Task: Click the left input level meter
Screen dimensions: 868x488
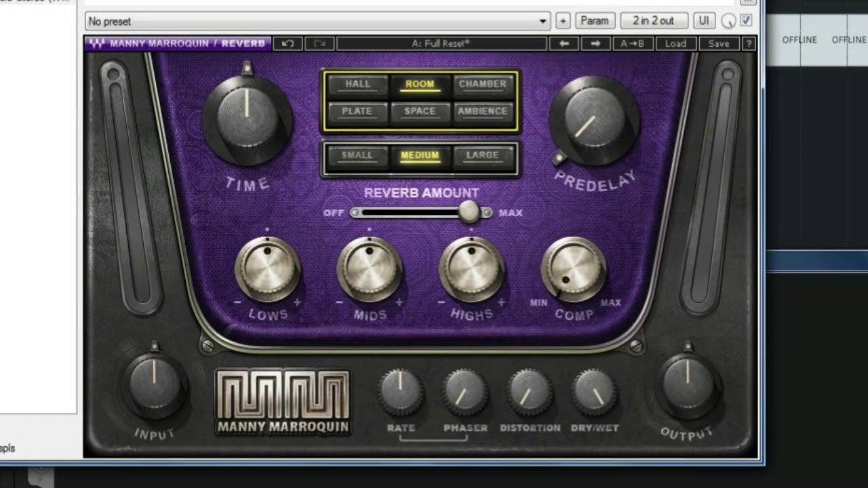Action: click(131, 188)
